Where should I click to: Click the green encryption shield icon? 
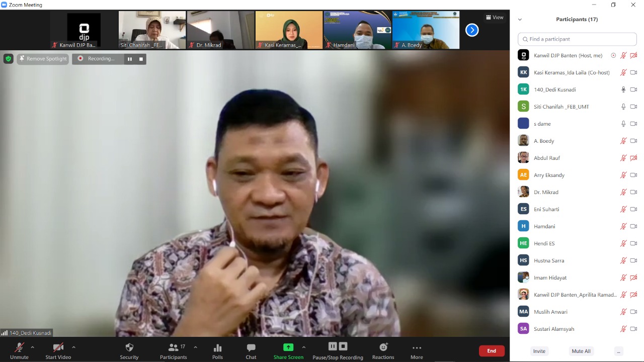(8, 59)
